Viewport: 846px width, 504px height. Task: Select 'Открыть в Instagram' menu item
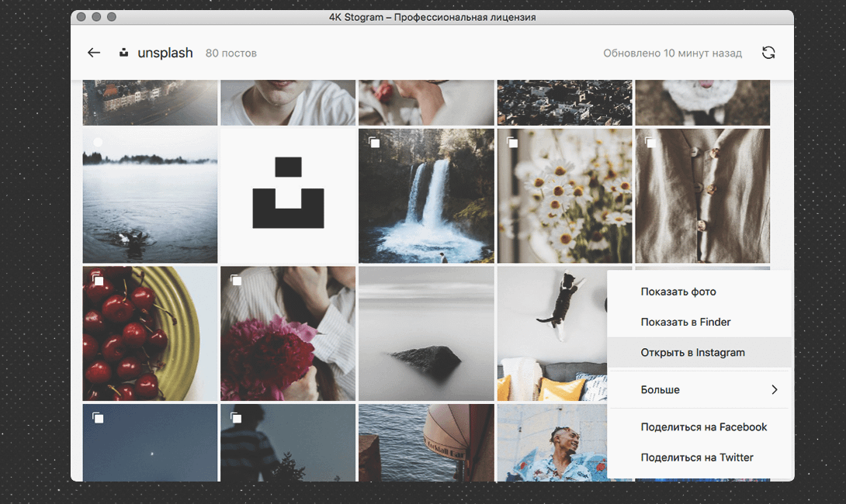[x=699, y=353]
